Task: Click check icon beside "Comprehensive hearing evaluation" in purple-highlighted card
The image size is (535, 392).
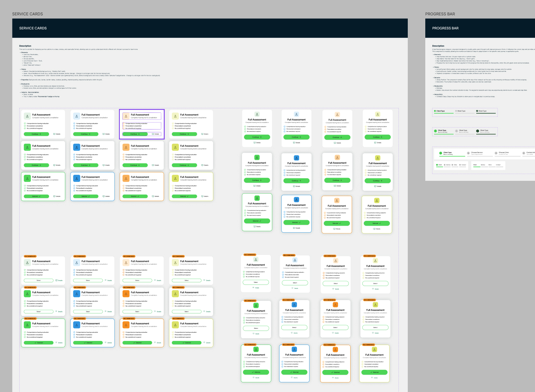Action: click(x=124, y=124)
